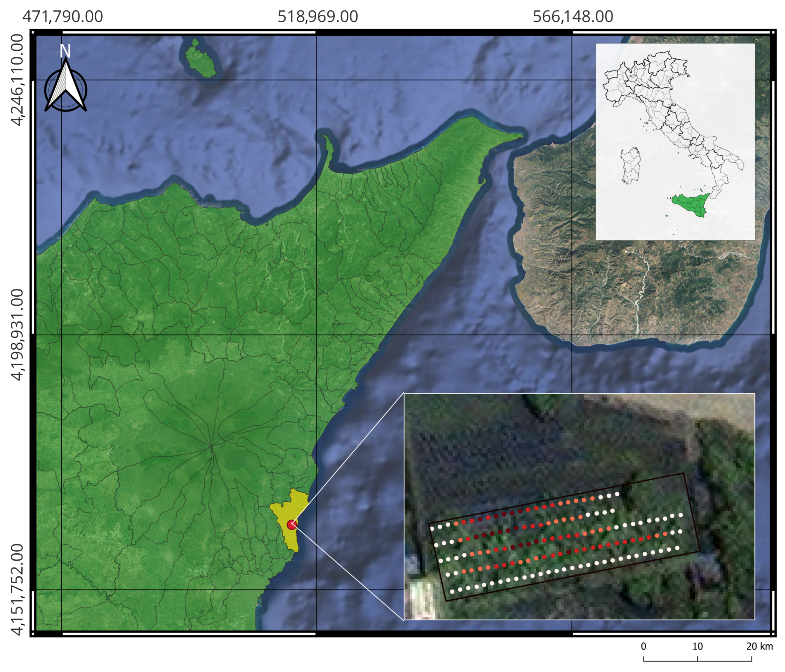Click Sardinia outline in the Italy inset
785x672 pixels.
[x=630, y=166]
